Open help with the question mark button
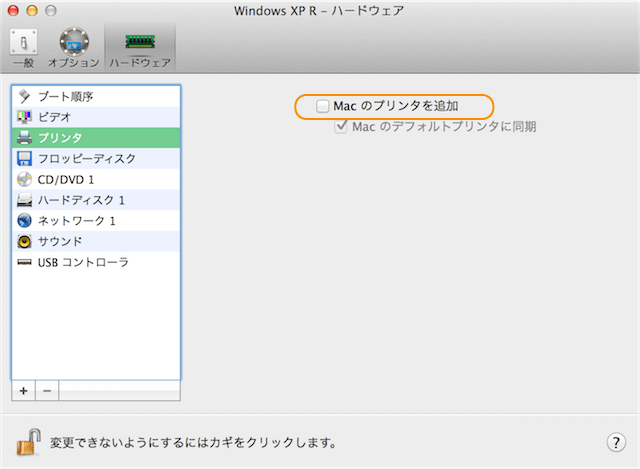640x469 pixels. pyautogui.click(x=616, y=442)
